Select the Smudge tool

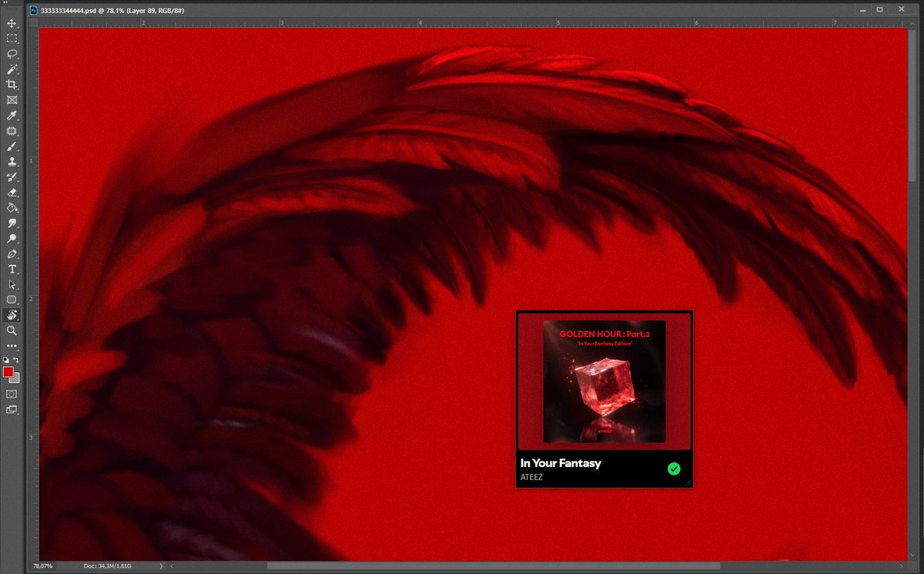(x=12, y=223)
